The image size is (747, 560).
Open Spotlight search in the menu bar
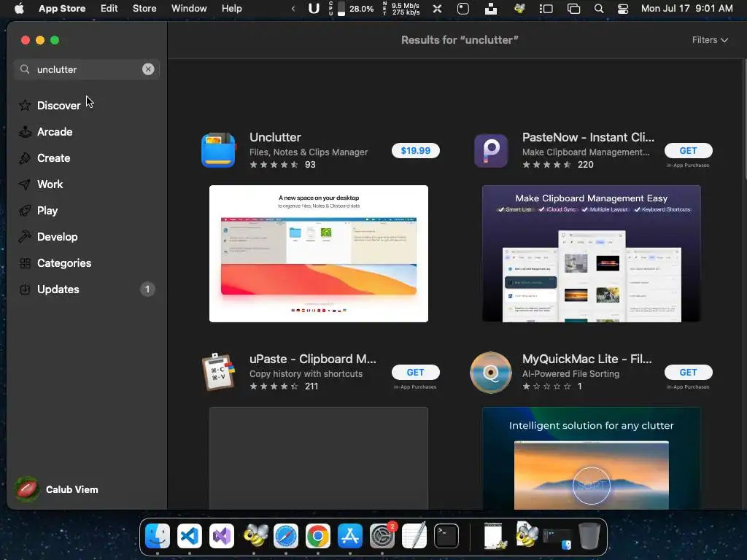click(x=599, y=9)
